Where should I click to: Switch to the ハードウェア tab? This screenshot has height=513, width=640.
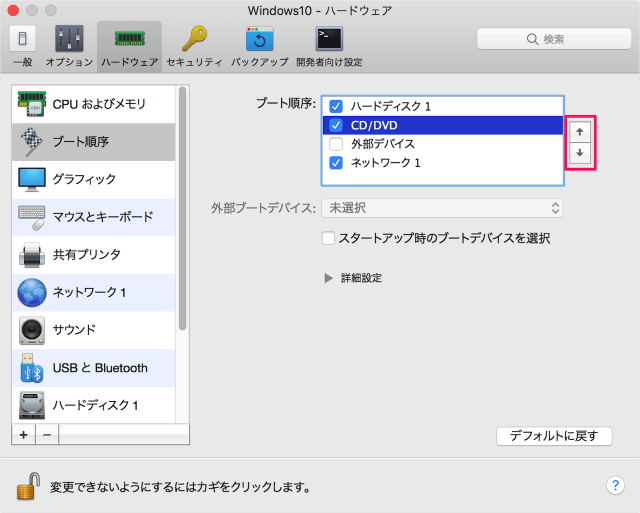pyautogui.click(x=130, y=45)
